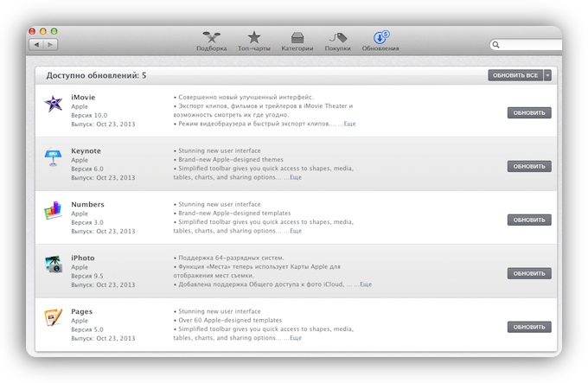
Task: Open the Топ-чарты star tab
Action: (x=254, y=41)
